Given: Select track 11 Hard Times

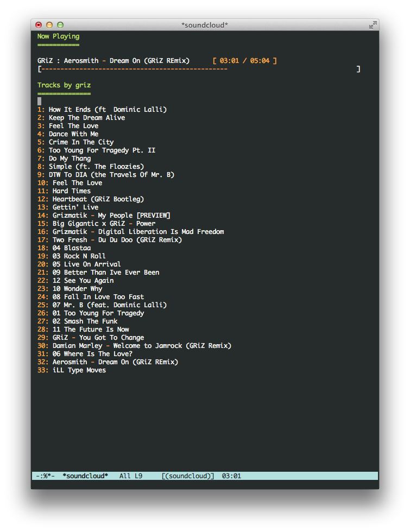Looking at the screenshot, I should tap(64, 191).
